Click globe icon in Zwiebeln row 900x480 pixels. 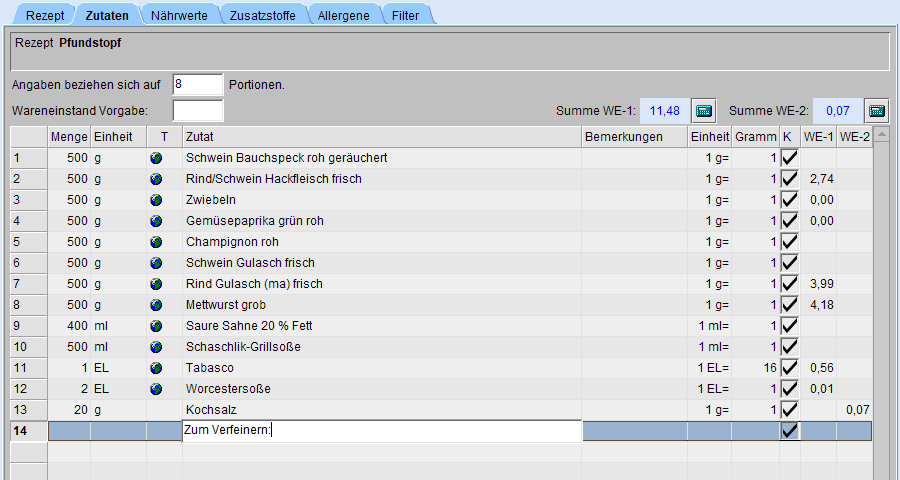[156, 200]
